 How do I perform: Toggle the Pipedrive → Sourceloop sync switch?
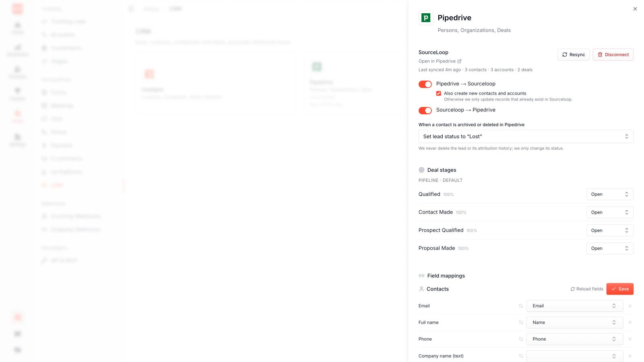tap(425, 84)
